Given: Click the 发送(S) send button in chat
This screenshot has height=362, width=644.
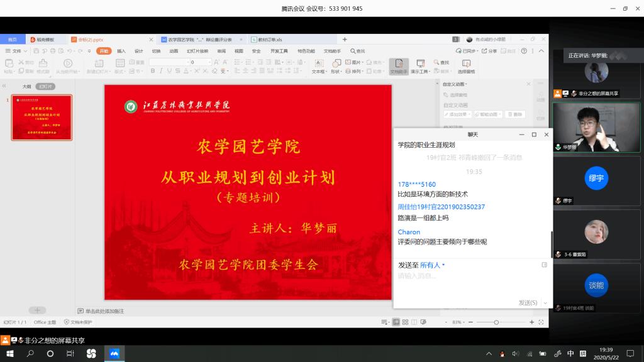Looking at the screenshot, I should click(527, 302).
